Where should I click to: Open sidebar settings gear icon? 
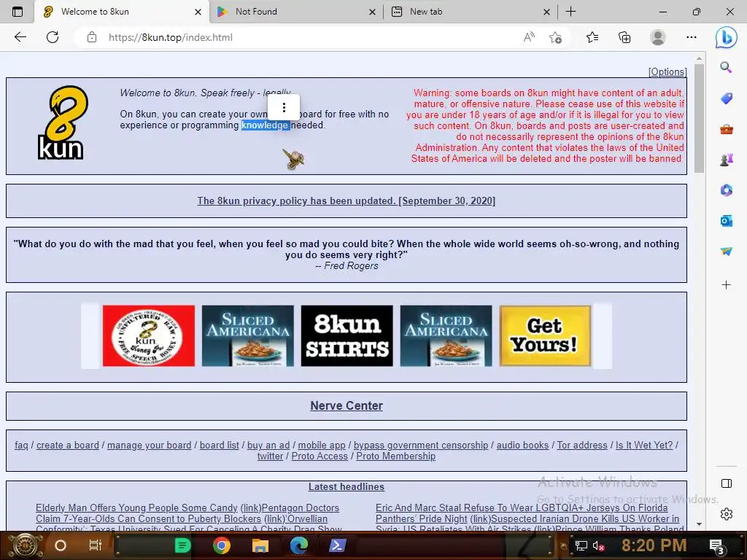click(726, 514)
